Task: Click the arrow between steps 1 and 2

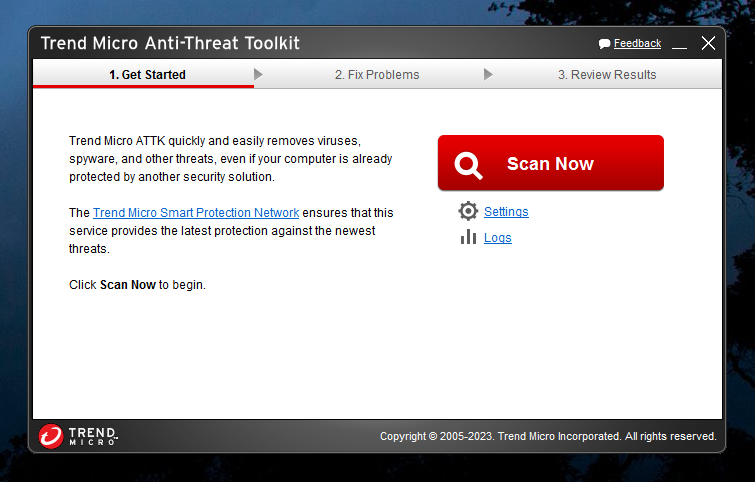Action: coord(259,74)
